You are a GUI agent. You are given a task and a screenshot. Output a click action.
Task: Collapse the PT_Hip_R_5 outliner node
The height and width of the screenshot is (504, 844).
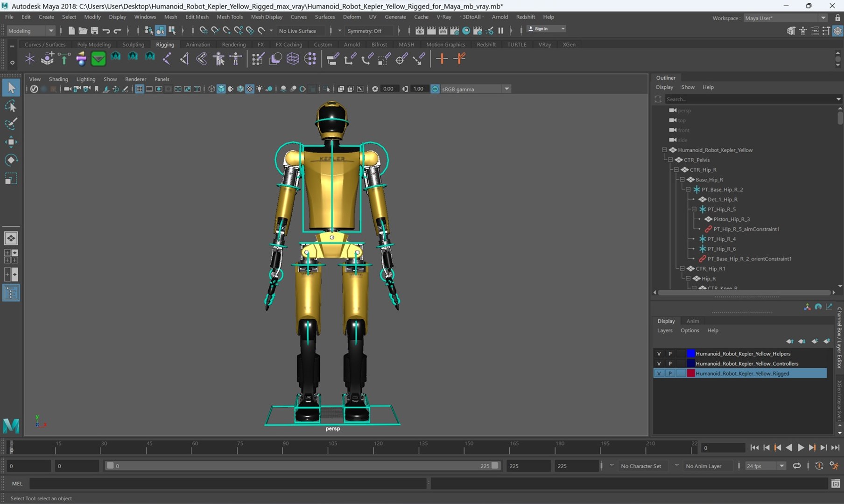[x=694, y=209]
